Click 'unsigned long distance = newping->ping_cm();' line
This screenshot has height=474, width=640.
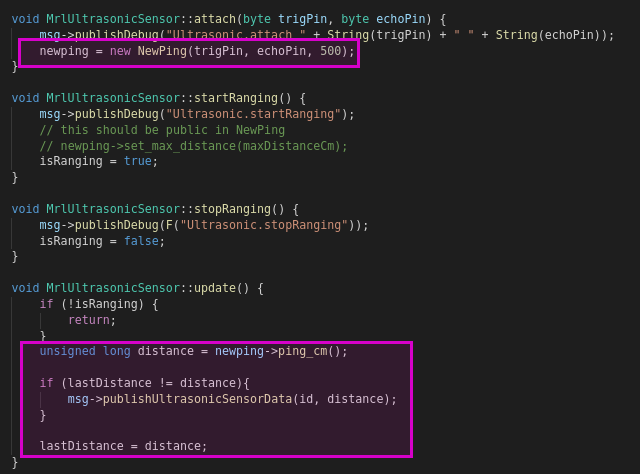click(193, 351)
